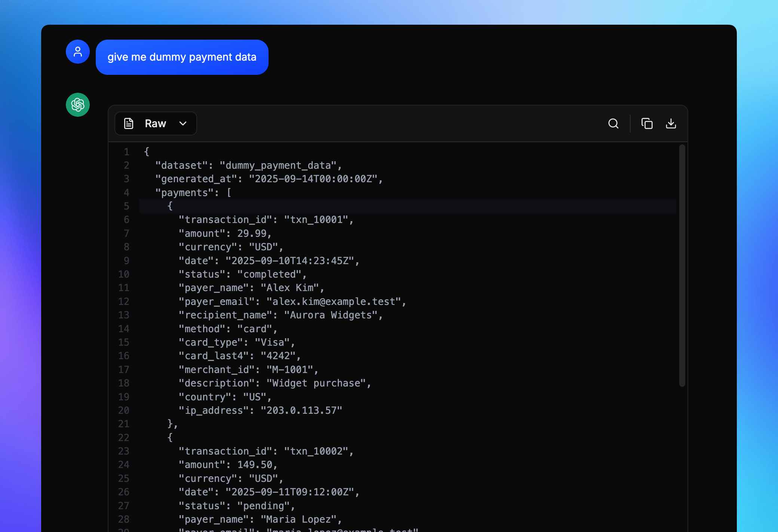778x532 pixels.
Task: Click line number 1 in the gutter
Action: click(126, 152)
